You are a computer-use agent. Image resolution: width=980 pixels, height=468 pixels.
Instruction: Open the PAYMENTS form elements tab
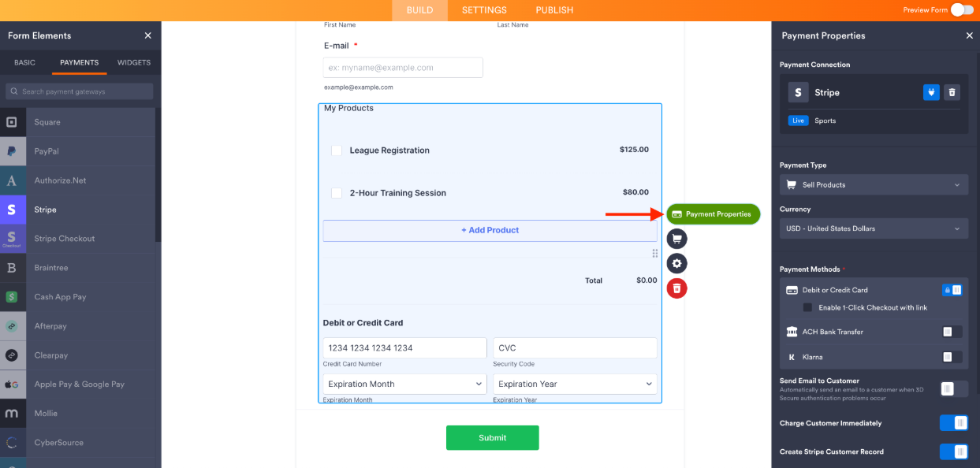point(80,62)
